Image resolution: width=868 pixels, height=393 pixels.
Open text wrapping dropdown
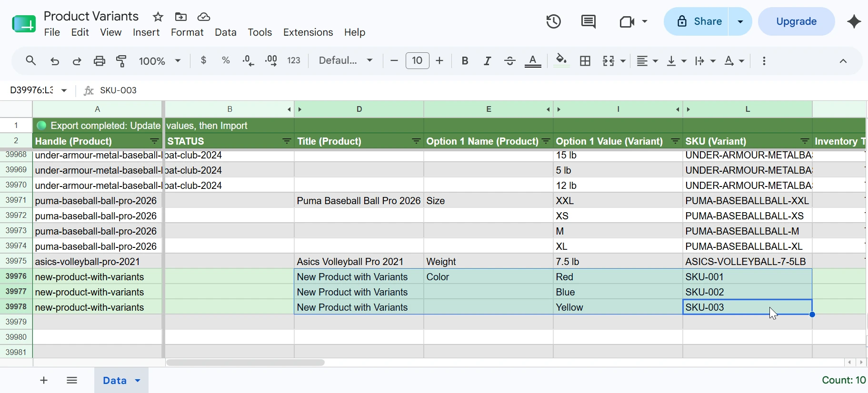(x=705, y=61)
